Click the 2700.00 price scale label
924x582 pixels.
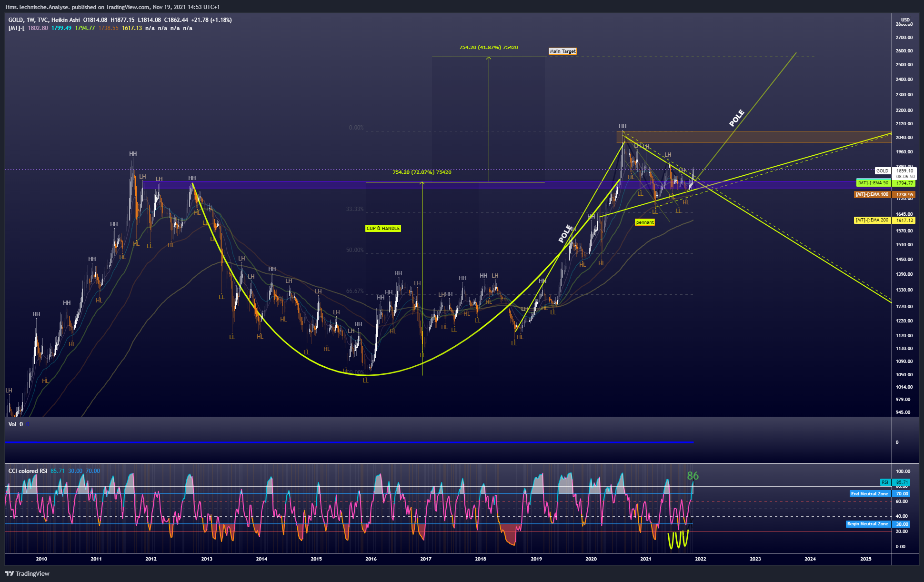[904, 38]
